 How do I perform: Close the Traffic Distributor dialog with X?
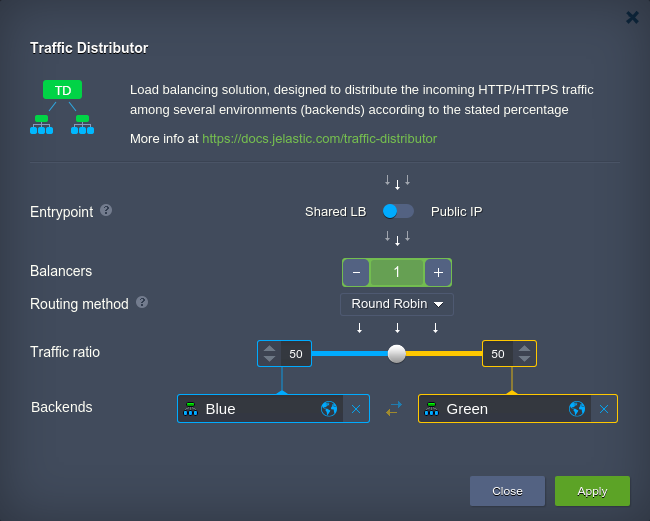632,17
